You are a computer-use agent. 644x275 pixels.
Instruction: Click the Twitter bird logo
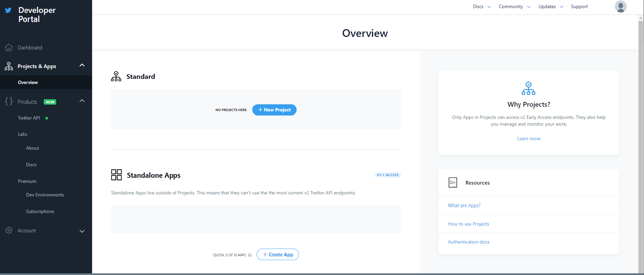pyautogui.click(x=8, y=10)
